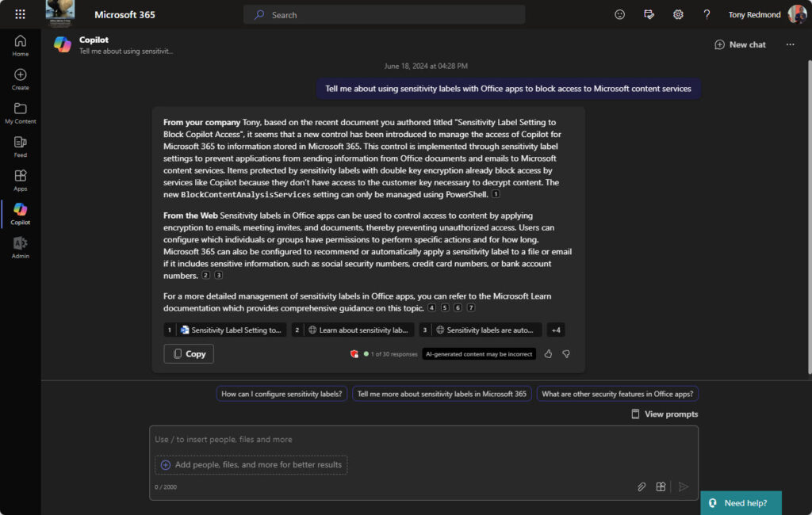Open the plugins grid icon by send
The width and height of the screenshot is (812, 515).
coord(661,486)
